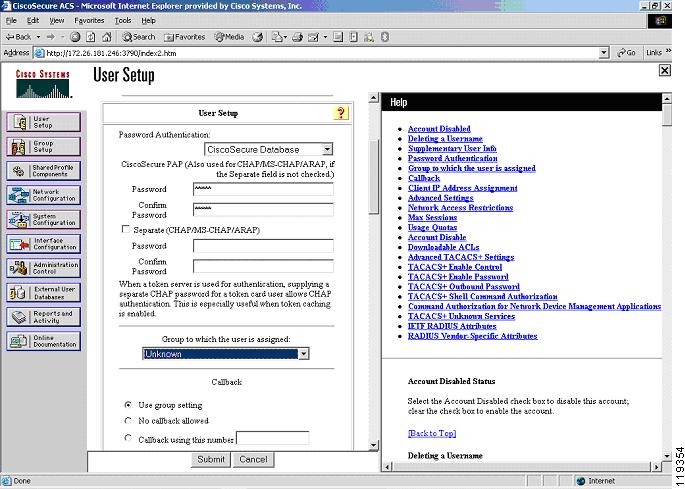Click the Home icon in the toolbar
Image resolution: width=685 pixels, height=489 pixels.
[x=107, y=37]
